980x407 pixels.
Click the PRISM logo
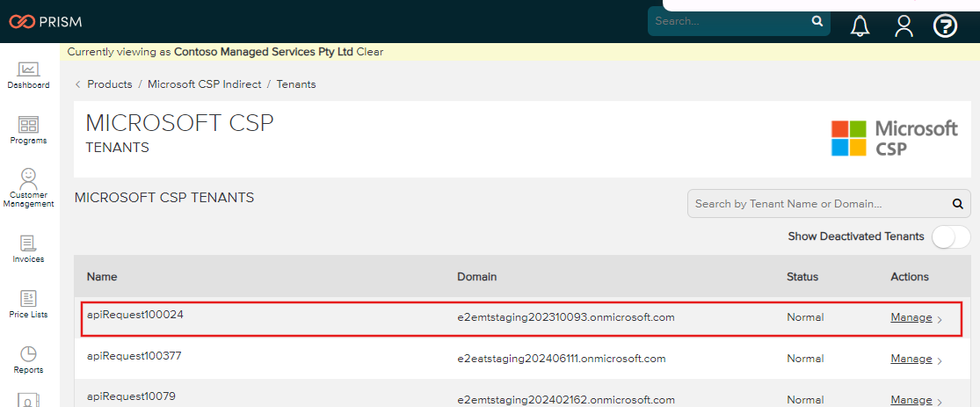click(x=46, y=22)
